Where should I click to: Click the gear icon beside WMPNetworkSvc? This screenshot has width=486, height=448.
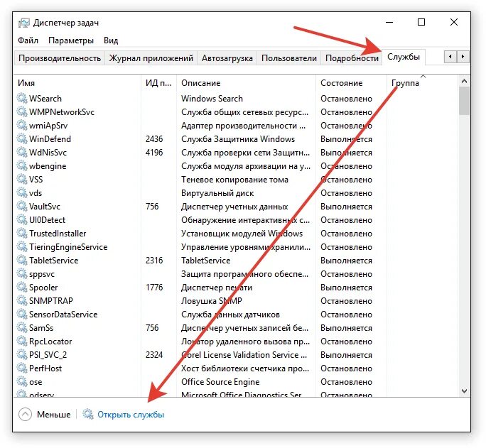coord(22,111)
